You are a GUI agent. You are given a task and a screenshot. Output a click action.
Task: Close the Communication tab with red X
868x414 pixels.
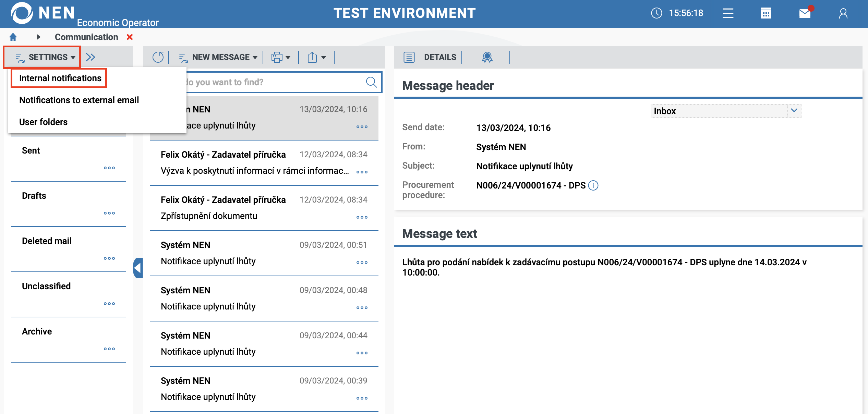click(x=130, y=37)
